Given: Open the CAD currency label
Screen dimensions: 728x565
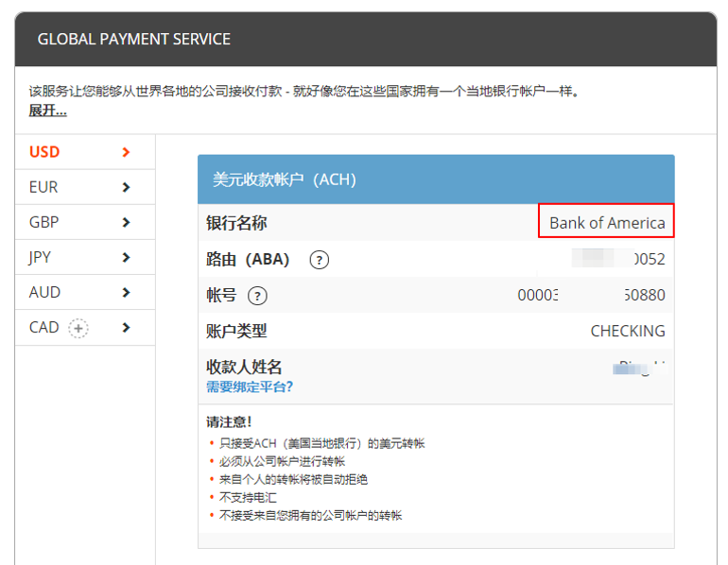Looking at the screenshot, I should click(x=44, y=328).
